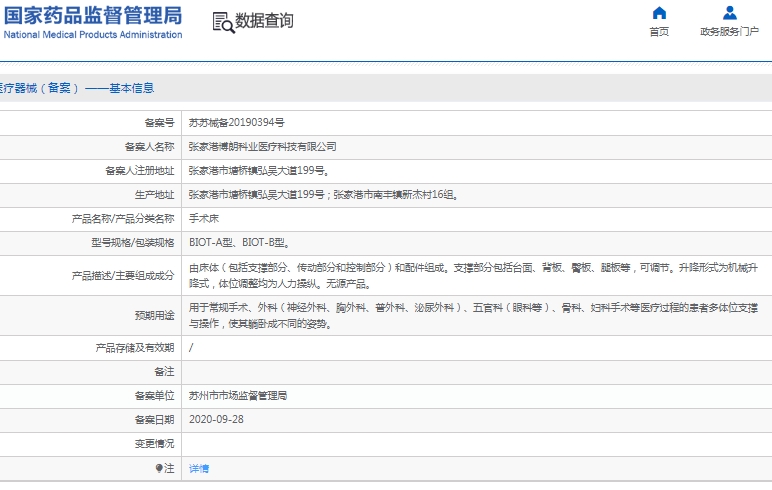Viewport: 772px width, 490px height.
Task: Select the 备案号 value 苏苏械备20190394号
Action: (x=236, y=123)
